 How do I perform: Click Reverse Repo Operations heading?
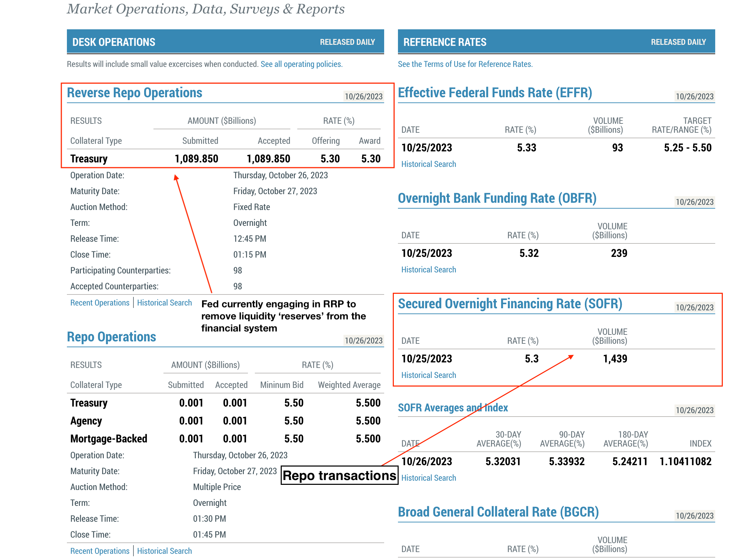click(x=134, y=93)
